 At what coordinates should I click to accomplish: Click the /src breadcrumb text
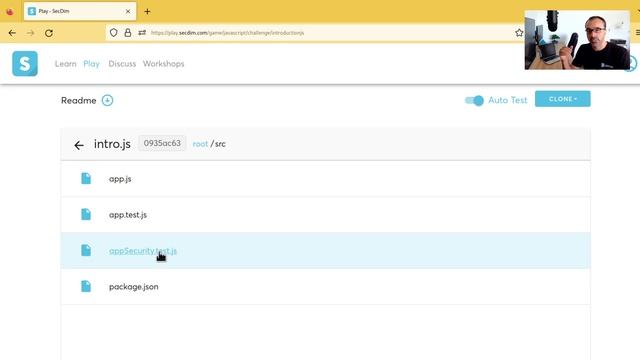218,144
